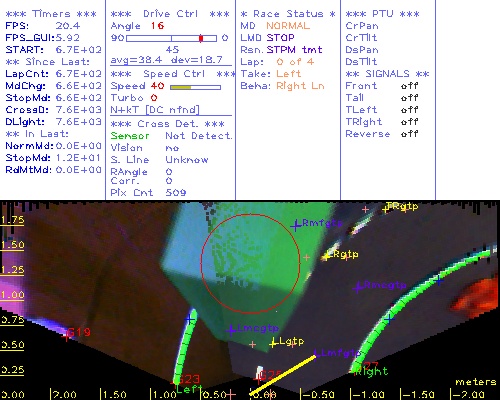Click the Drive Ctrl panel header

click(170, 14)
